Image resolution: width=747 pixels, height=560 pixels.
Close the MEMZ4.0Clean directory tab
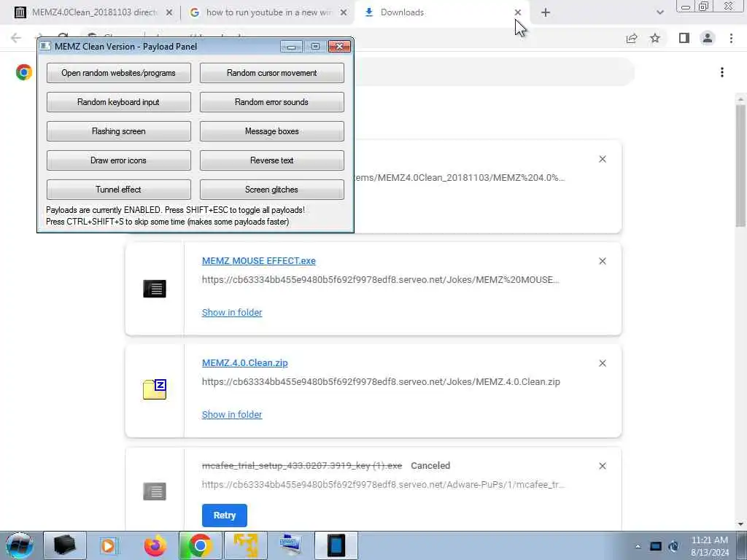pos(169,13)
